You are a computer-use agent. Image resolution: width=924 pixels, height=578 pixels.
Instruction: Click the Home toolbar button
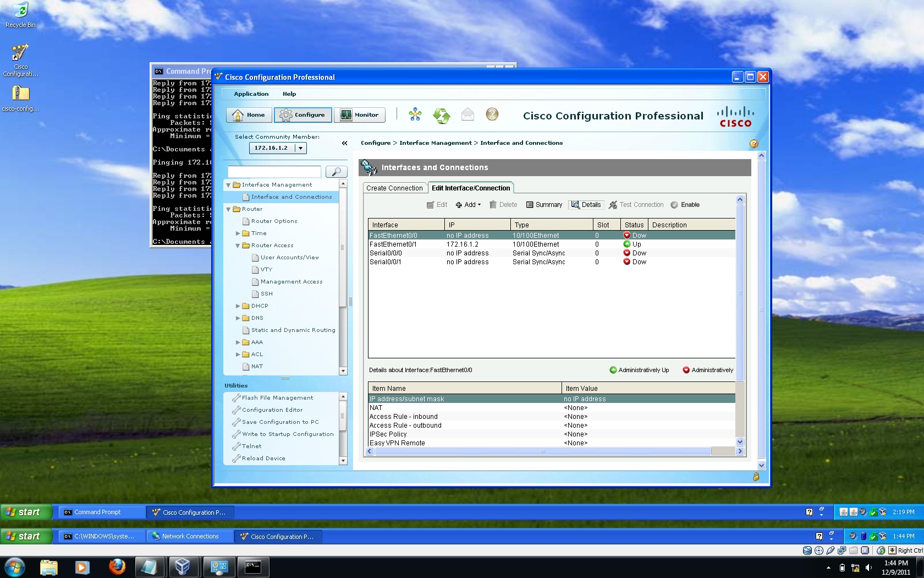(249, 115)
